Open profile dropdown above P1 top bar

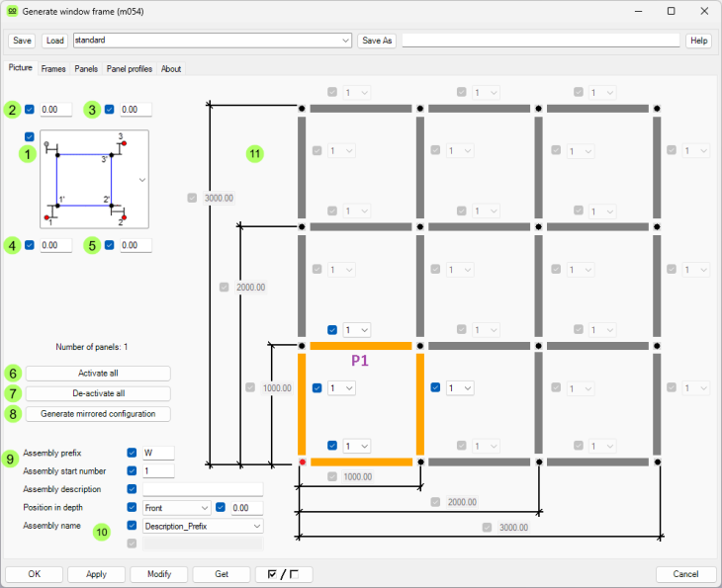(x=356, y=330)
